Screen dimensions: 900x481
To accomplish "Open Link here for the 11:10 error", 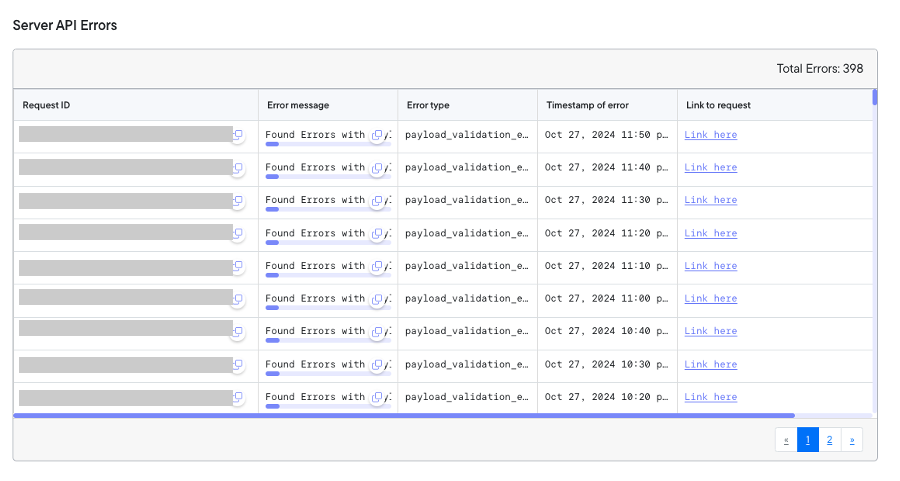I will pos(711,266).
